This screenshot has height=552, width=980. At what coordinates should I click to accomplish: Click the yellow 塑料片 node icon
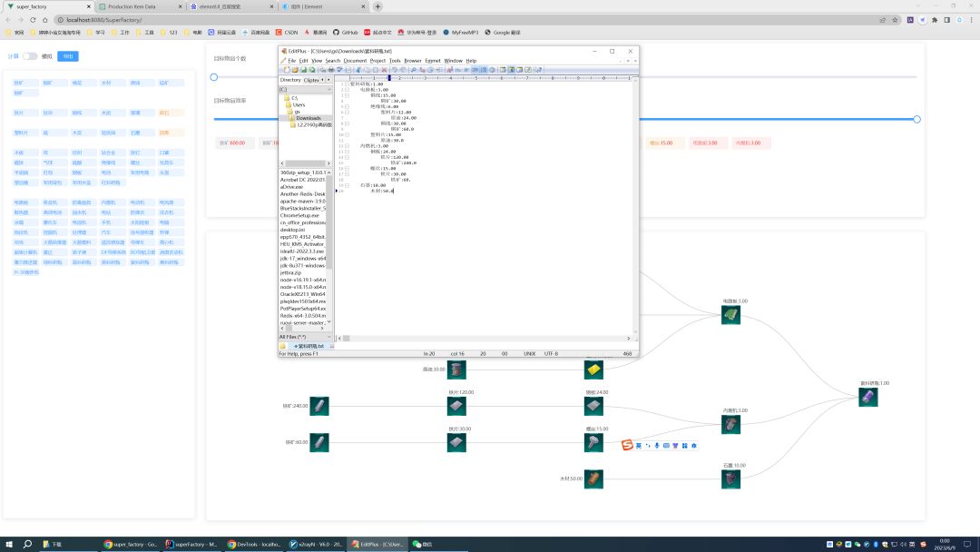point(593,370)
